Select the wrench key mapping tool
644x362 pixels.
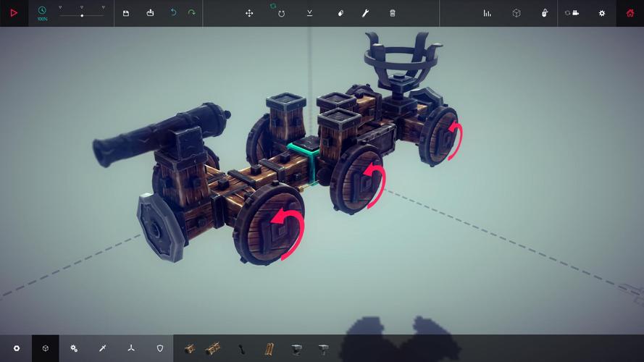(x=367, y=13)
